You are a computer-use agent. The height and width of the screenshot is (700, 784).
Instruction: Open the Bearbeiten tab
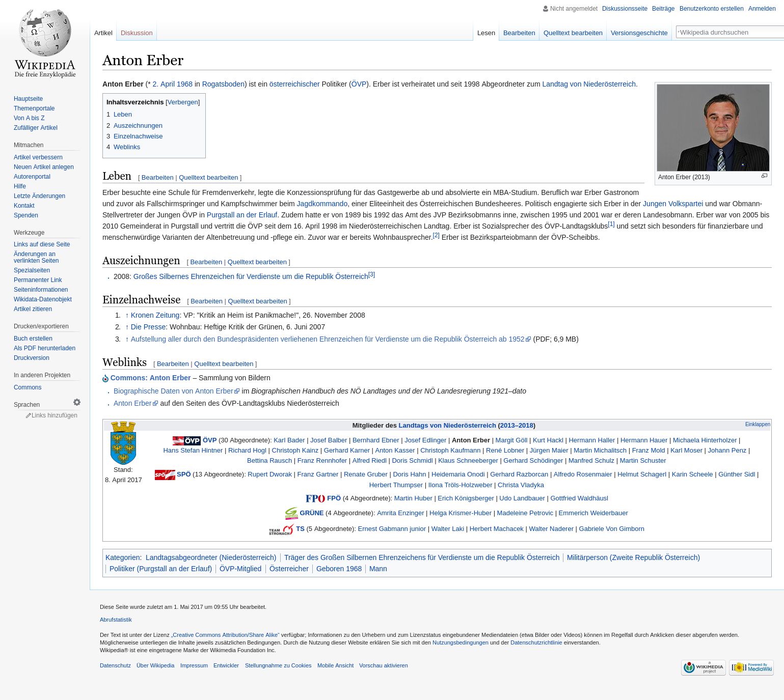519,33
